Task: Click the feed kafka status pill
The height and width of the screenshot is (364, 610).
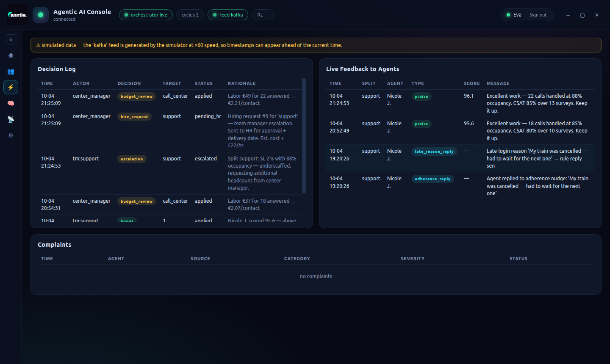Action: coord(228,15)
